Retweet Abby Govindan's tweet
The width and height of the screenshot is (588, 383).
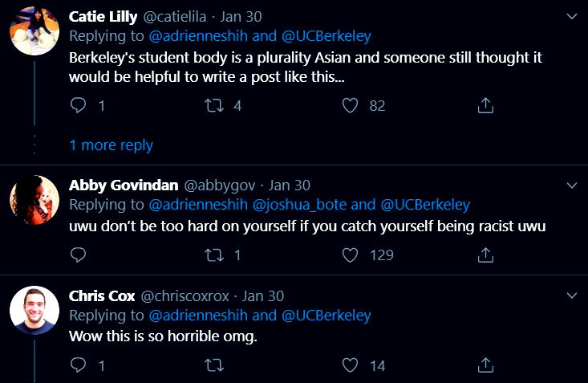(x=213, y=255)
